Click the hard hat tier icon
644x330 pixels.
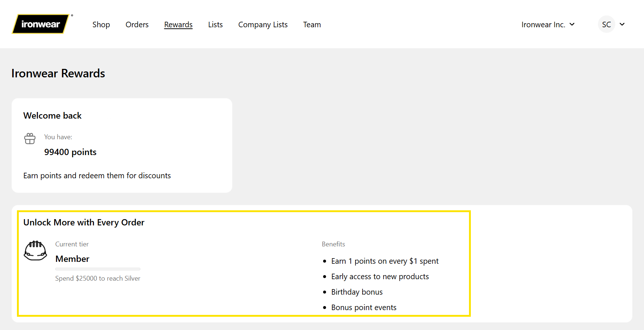pyautogui.click(x=35, y=250)
